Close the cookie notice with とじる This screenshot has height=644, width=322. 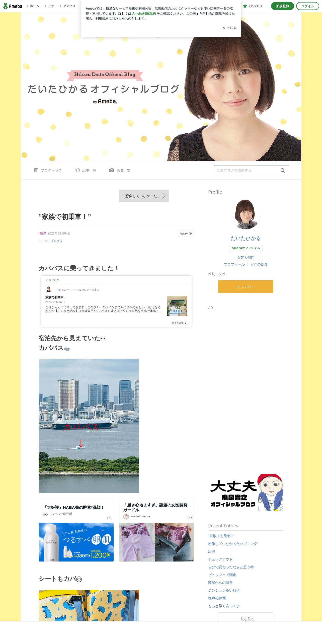[x=229, y=28]
